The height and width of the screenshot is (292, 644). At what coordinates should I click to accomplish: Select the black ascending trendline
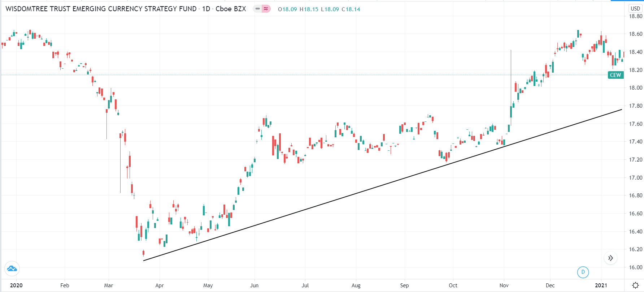coord(383,185)
